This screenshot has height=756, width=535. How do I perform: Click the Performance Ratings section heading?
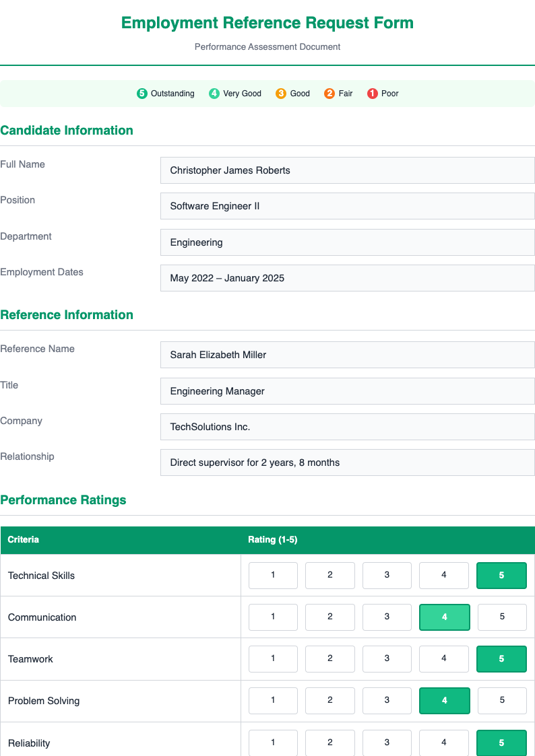pos(63,500)
